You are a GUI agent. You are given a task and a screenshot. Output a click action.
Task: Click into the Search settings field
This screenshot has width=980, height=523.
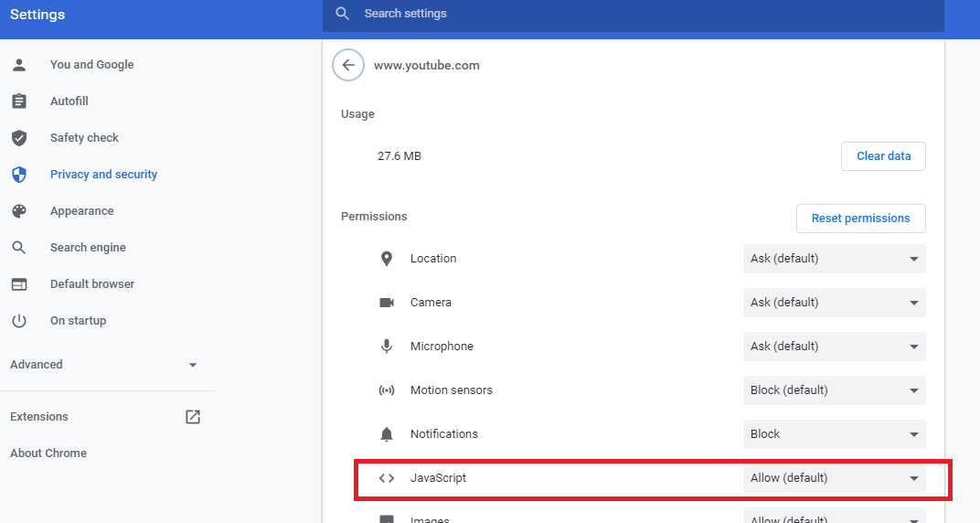pos(634,14)
